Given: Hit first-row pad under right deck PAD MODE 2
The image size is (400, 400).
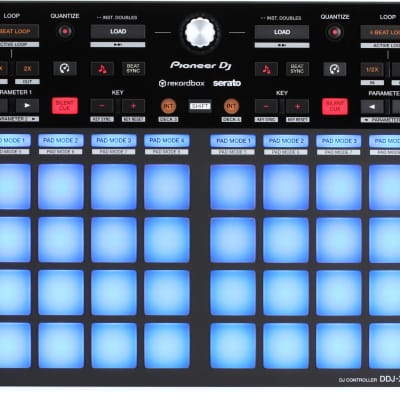Looking at the screenshot, I should click(286, 187).
